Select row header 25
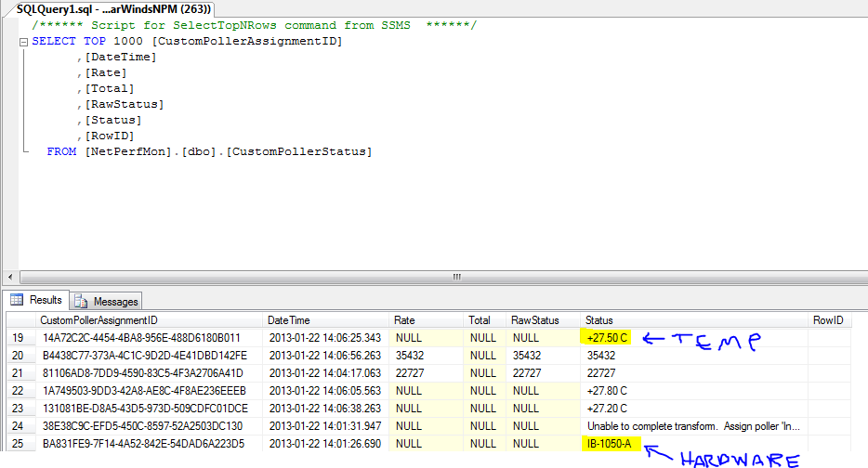The width and height of the screenshot is (868, 468). point(20,444)
